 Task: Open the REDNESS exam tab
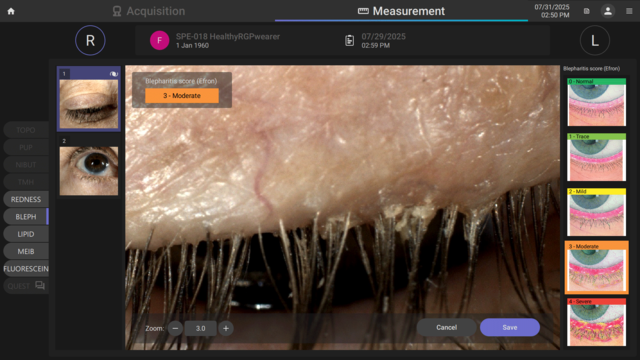coord(26,199)
